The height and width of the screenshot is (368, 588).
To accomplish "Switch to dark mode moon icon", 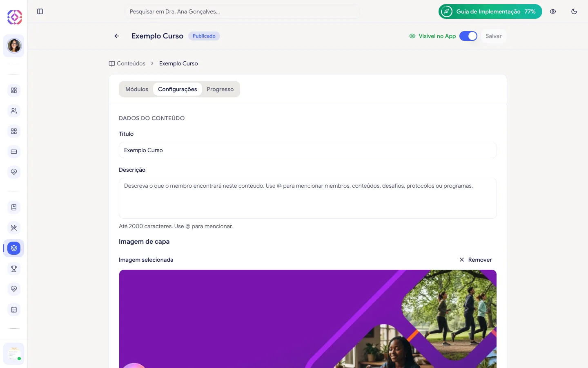I will (x=574, y=11).
